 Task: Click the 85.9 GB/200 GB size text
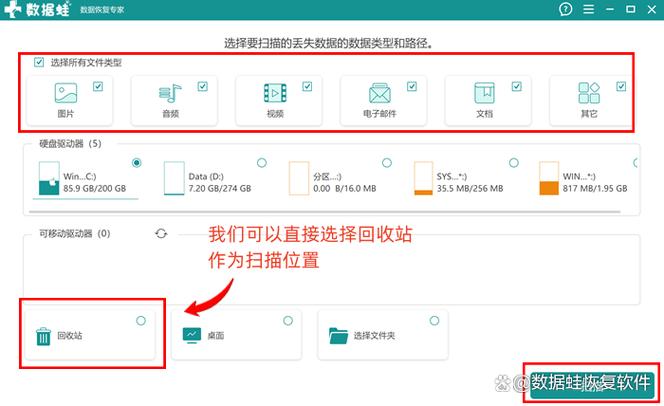pos(94,188)
